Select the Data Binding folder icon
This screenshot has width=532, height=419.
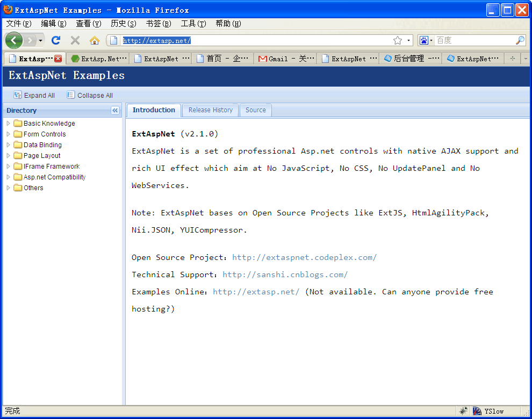[x=18, y=145]
